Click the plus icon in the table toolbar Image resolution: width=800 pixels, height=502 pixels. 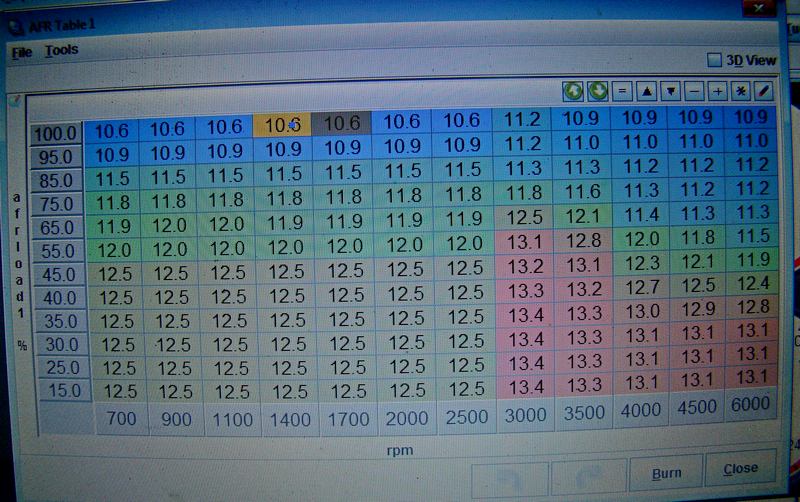(717, 91)
